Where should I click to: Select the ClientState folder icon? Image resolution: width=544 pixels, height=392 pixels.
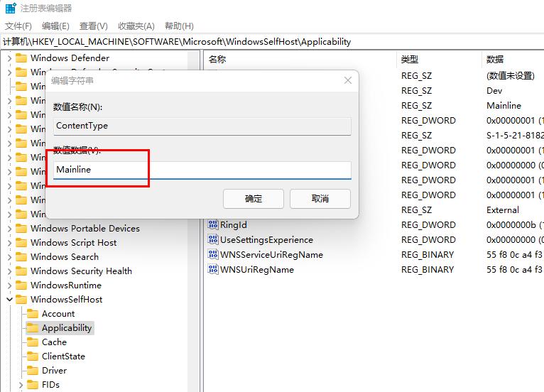coord(33,356)
